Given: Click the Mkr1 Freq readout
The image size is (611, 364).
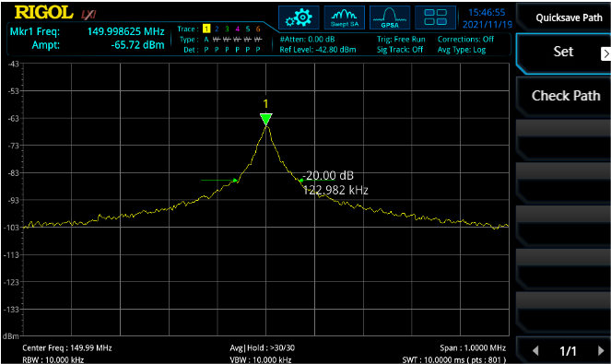Looking at the screenshot, I should coord(88,31).
